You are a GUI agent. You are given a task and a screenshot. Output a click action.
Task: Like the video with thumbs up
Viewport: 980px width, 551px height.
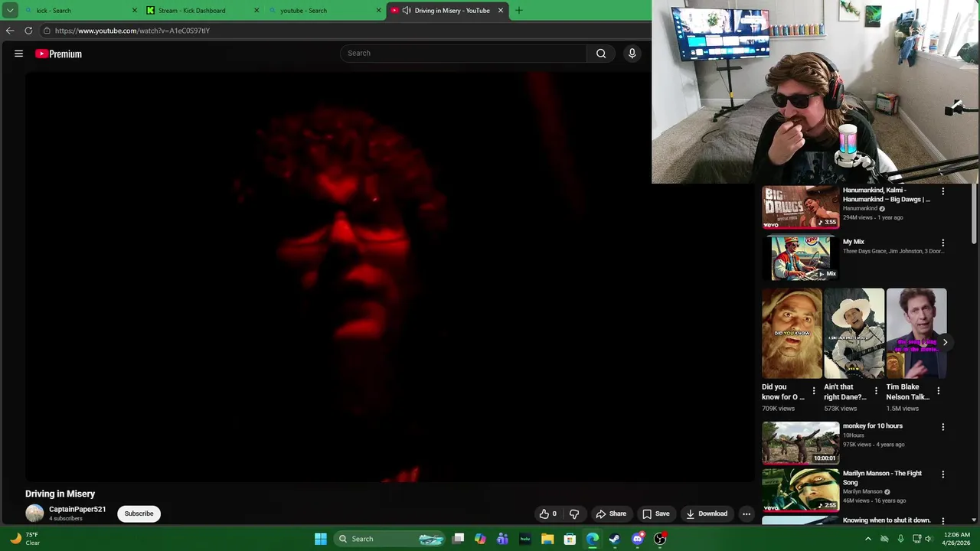547,514
